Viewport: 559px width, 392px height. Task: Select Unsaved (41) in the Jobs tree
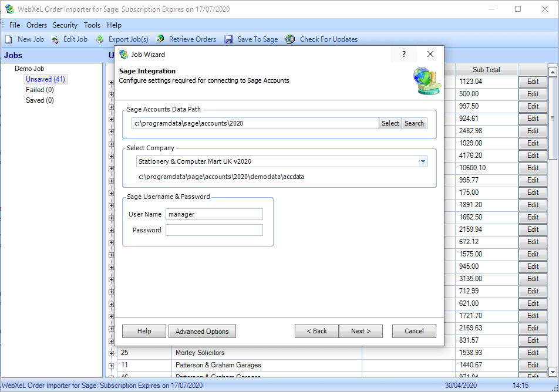[46, 79]
